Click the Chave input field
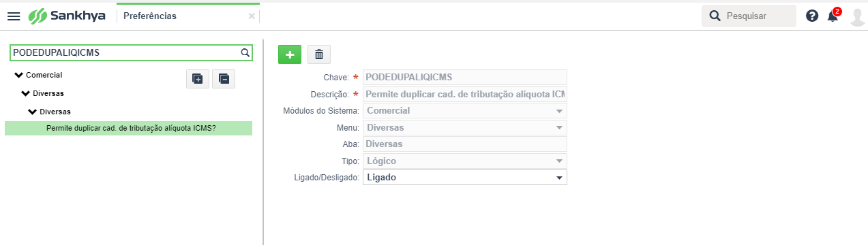 coord(465,77)
